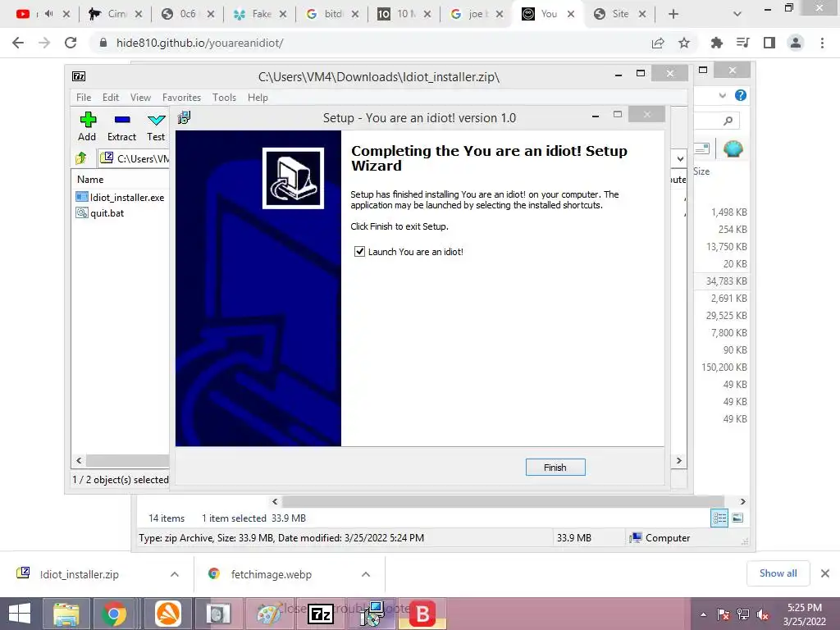Click 7-Zip horizontal scrollbar left arrow
The width and height of the screenshot is (840, 630).
[79, 460]
